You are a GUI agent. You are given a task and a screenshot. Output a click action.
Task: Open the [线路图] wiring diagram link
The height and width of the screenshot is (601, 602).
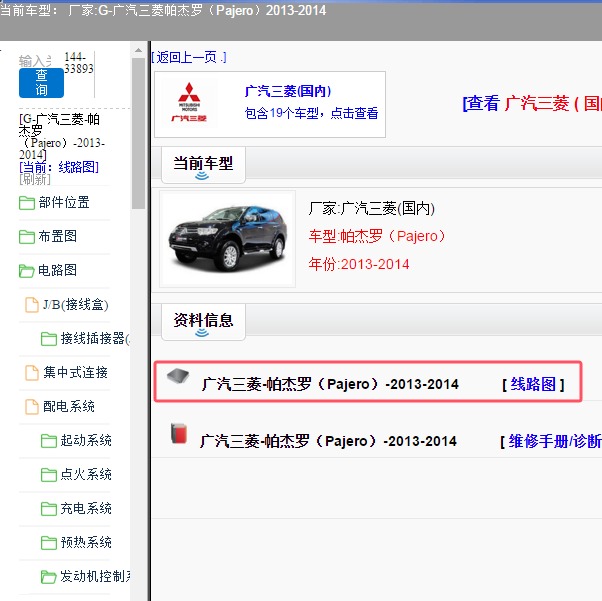533,384
